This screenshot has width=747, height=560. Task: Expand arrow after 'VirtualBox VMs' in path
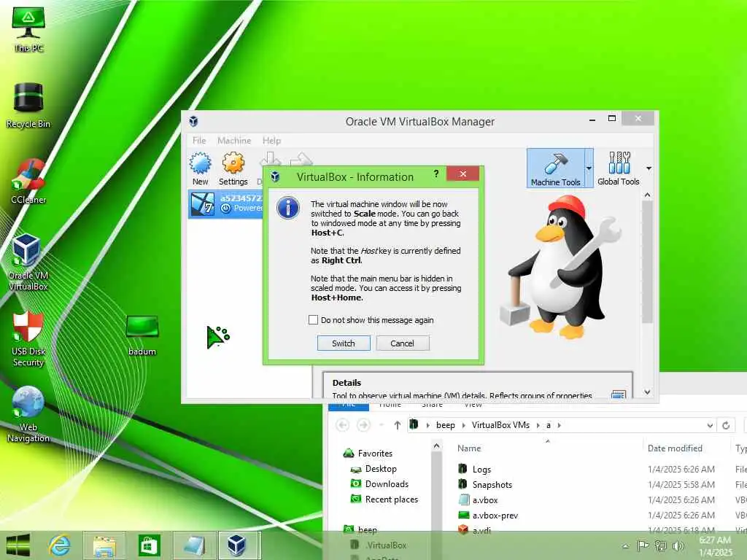pos(538,425)
